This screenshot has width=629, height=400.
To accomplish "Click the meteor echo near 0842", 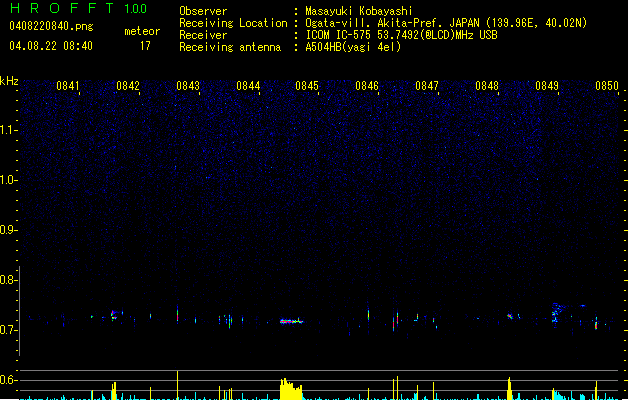I will point(114,315).
